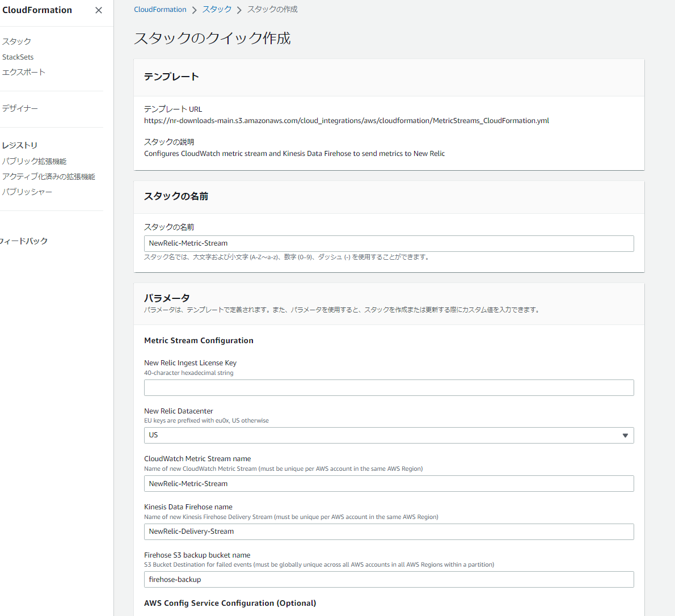Click Metric Stream Configuration heading
This screenshot has width=675, height=616.
[x=199, y=340]
